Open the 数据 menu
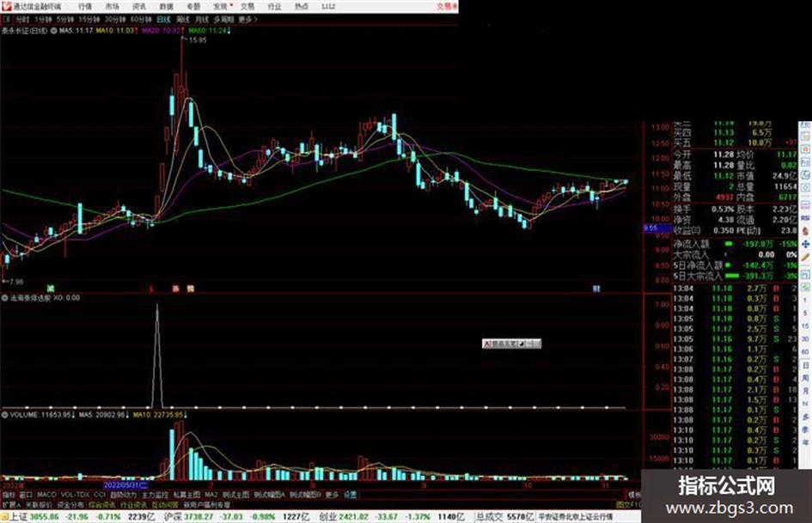Viewport: 812px width, 523px height. 166,7
